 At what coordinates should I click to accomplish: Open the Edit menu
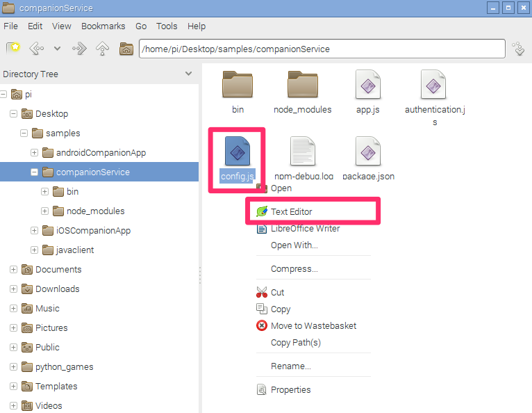coord(35,26)
